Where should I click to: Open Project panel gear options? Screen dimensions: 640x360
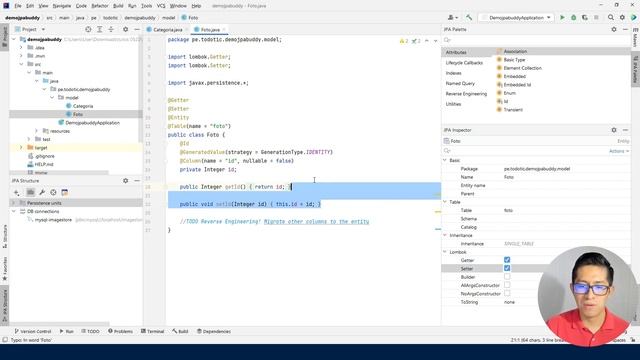coord(125,29)
